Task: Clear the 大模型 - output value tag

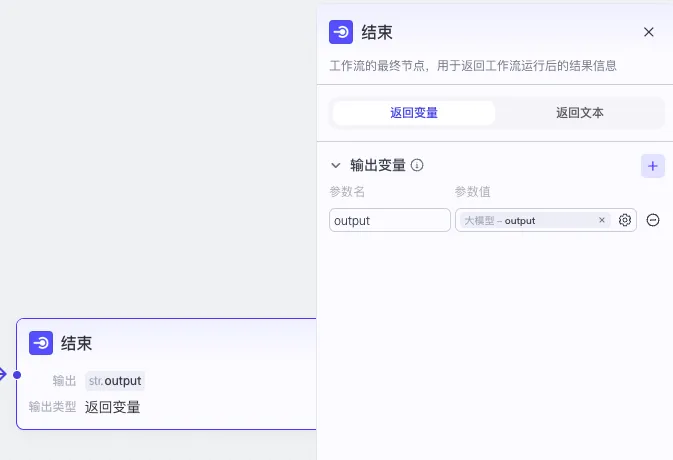Action: point(602,220)
